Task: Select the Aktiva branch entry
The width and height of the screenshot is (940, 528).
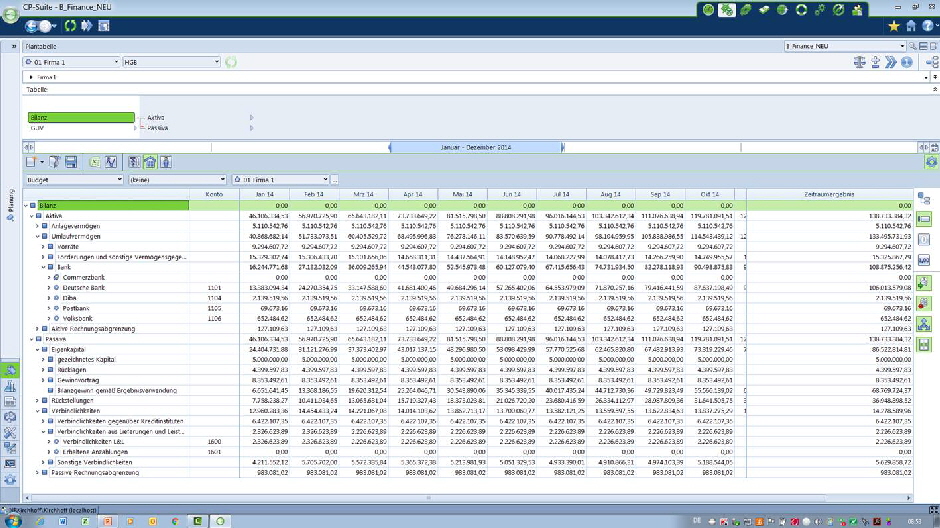Action: coord(155,117)
